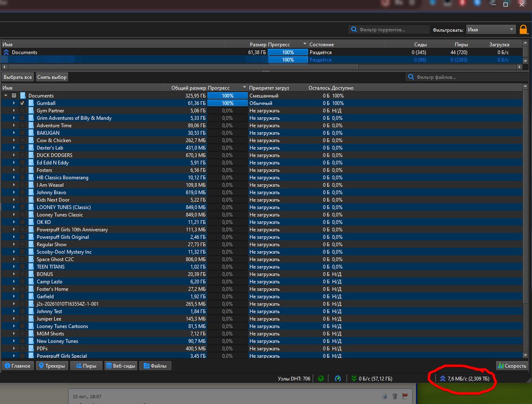Click the orange lock icon
532x404 pixels.
(523, 30)
